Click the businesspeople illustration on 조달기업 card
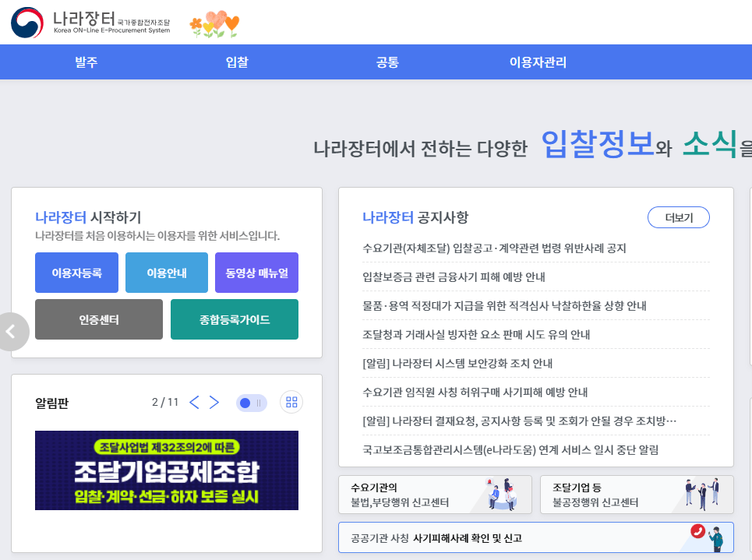The width and height of the screenshot is (752, 560). pyautogui.click(x=703, y=493)
